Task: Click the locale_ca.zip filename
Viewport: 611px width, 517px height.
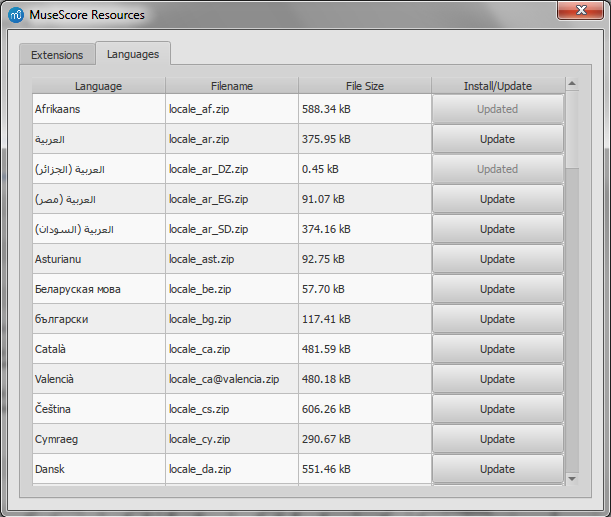Action: (x=200, y=349)
